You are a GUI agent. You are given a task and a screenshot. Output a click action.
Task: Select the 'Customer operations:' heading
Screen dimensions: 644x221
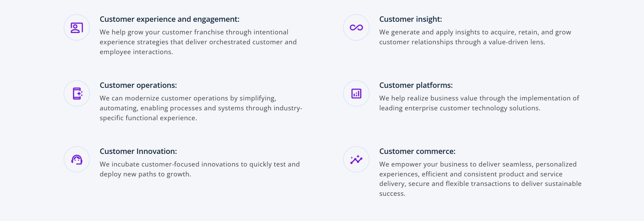coord(138,85)
